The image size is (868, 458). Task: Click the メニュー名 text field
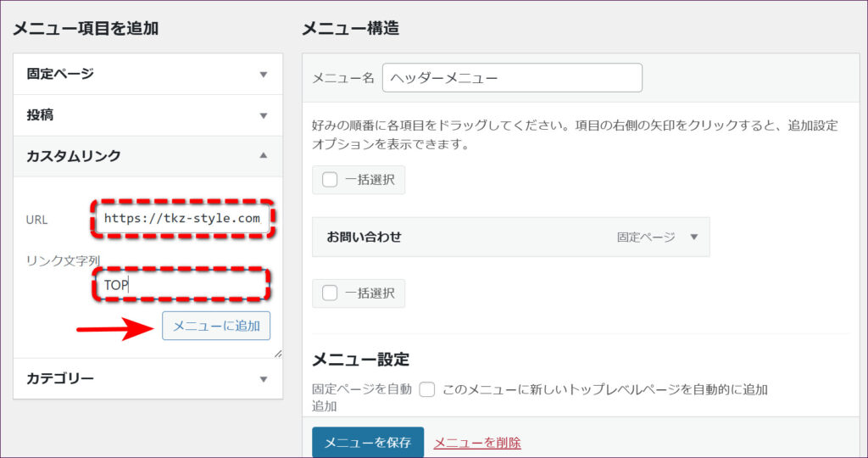[512, 78]
